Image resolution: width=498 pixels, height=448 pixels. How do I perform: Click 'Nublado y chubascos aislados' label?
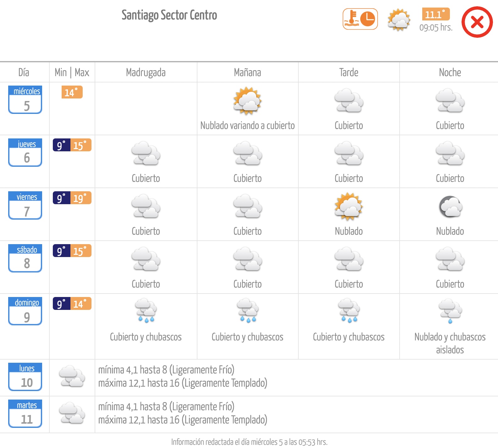(x=450, y=343)
